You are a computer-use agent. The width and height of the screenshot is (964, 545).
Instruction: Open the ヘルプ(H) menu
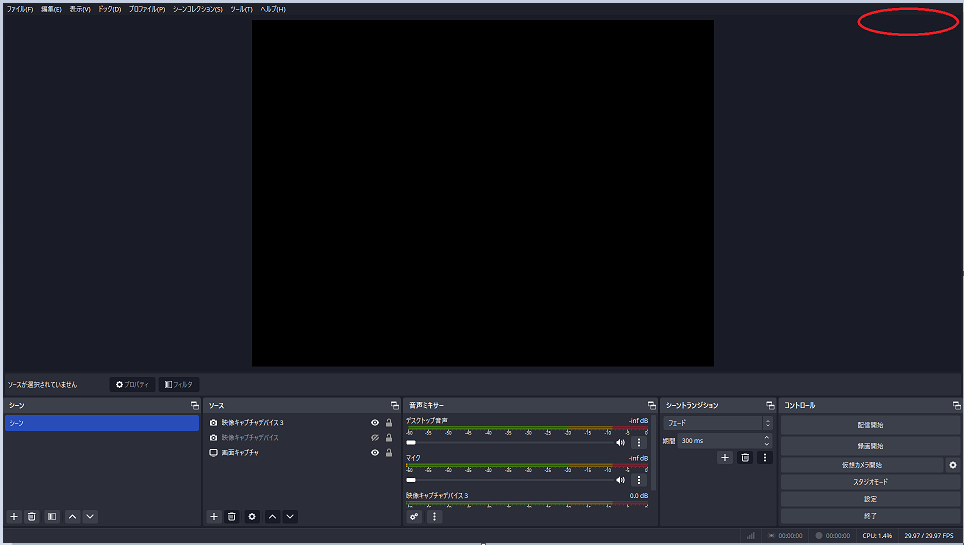click(x=273, y=9)
